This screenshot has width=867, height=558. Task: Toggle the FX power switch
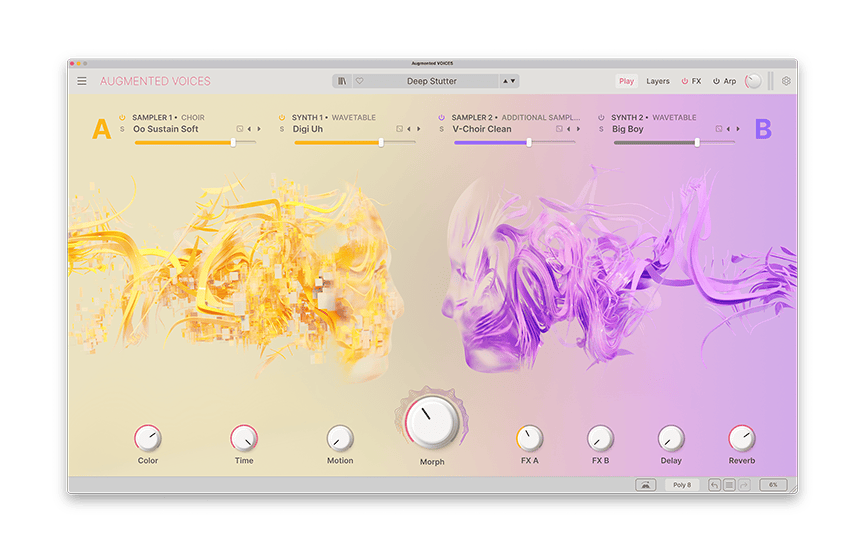tap(685, 81)
